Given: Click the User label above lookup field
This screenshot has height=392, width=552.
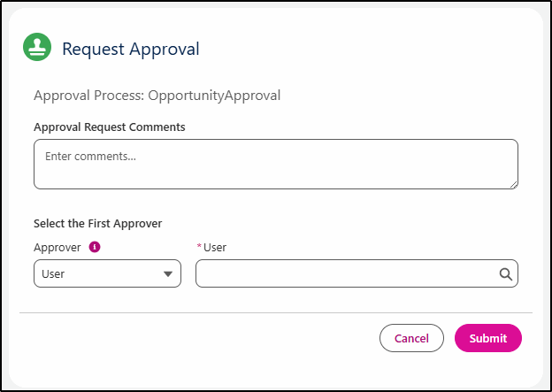Looking at the screenshot, I should pyautogui.click(x=215, y=248).
